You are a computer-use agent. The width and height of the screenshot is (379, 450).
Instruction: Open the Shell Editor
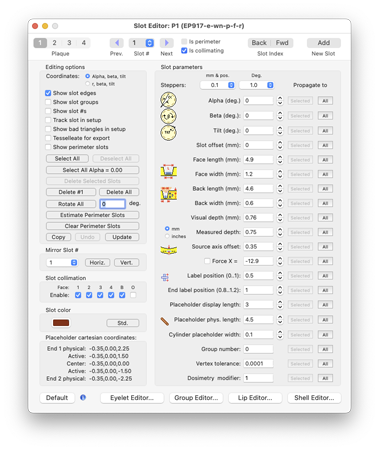pos(314,398)
